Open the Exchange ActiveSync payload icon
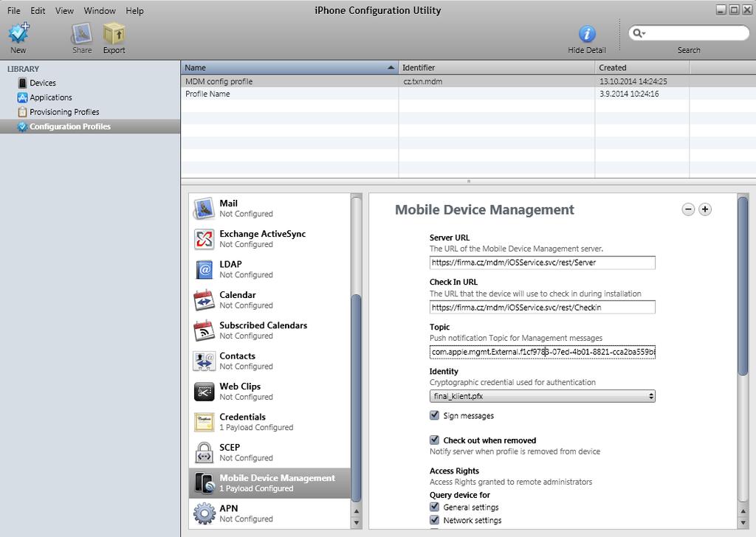The image size is (756, 537). (204, 239)
